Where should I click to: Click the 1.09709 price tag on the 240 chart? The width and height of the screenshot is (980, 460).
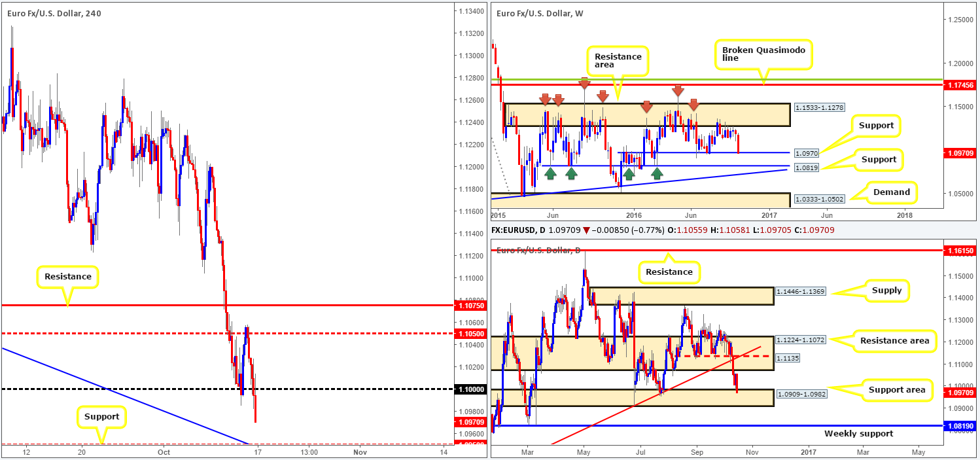(468, 422)
